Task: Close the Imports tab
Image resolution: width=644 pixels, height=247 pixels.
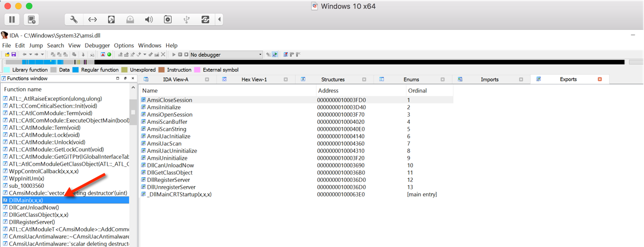Action: [x=521, y=79]
